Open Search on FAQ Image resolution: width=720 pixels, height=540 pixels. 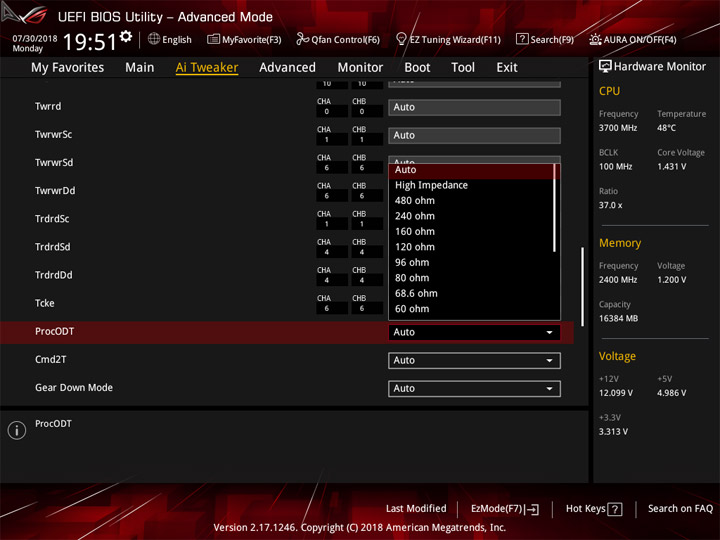(680, 509)
